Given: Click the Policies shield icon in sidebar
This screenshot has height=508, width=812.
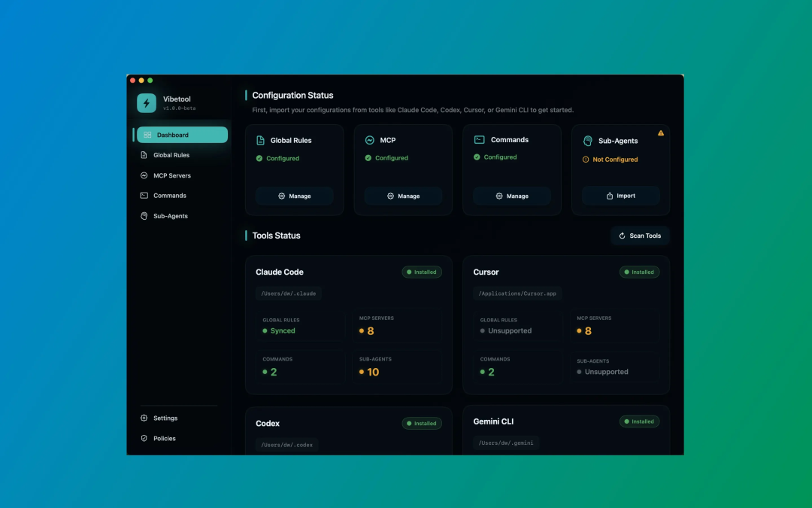Looking at the screenshot, I should pyautogui.click(x=144, y=439).
